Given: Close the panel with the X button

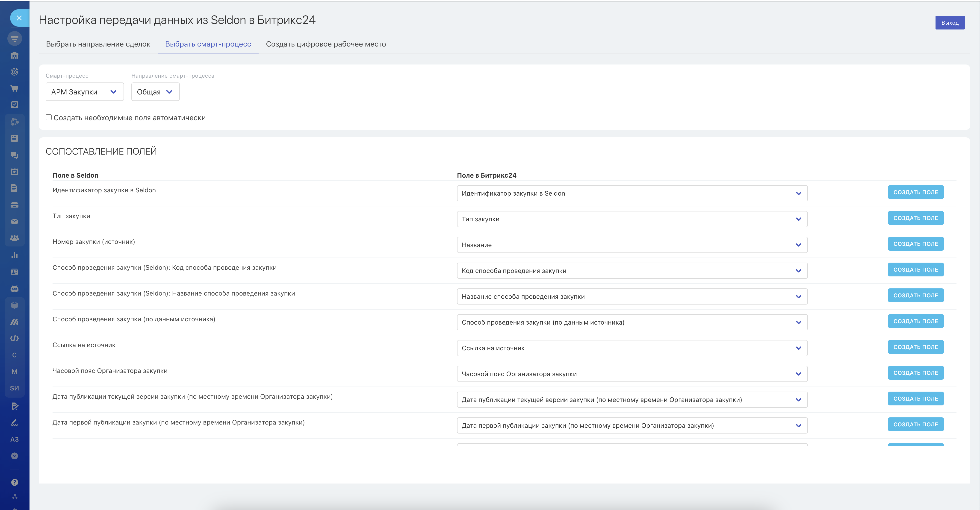Looking at the screenshot, I should point(19,18).
